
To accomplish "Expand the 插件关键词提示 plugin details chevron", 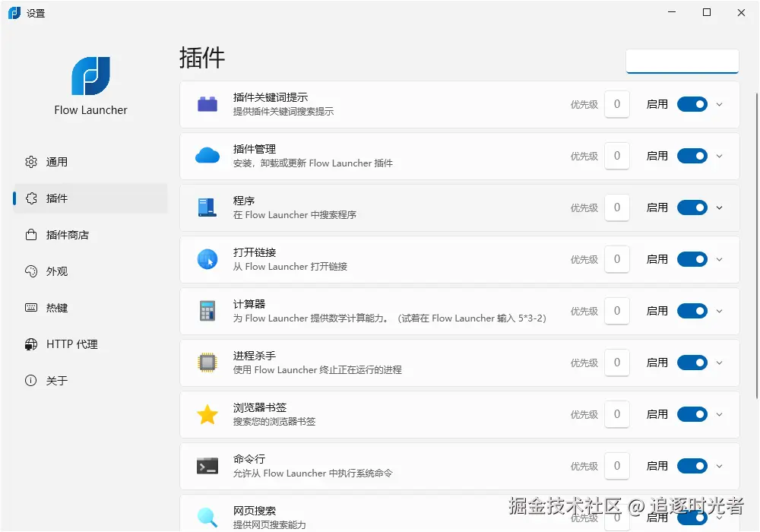I will pos(719,104).
